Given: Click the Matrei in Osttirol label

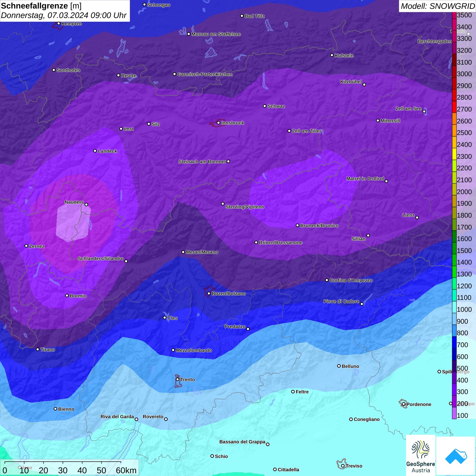Looking at the screenshot, I should [x=365, y=178].
